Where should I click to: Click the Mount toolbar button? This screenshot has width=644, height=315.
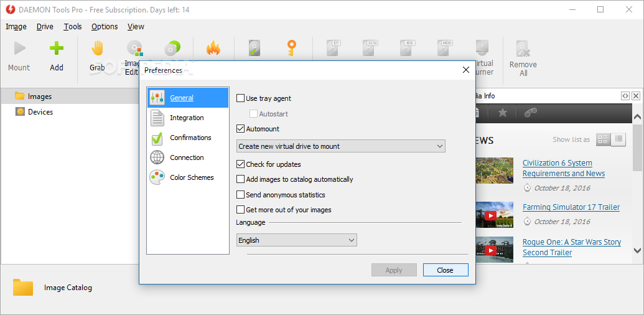(x=19, y=57)
